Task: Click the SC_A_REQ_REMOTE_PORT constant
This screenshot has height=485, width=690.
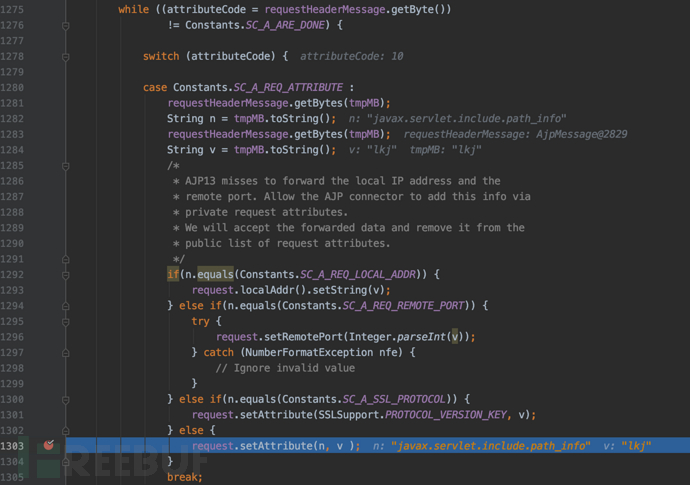Action: 404,306
